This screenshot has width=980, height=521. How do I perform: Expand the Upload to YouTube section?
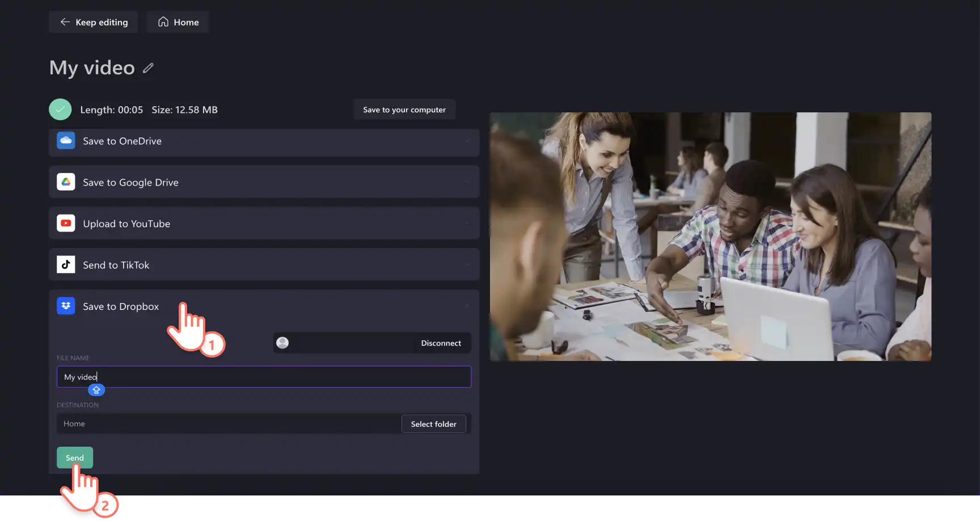coord(264,223)
